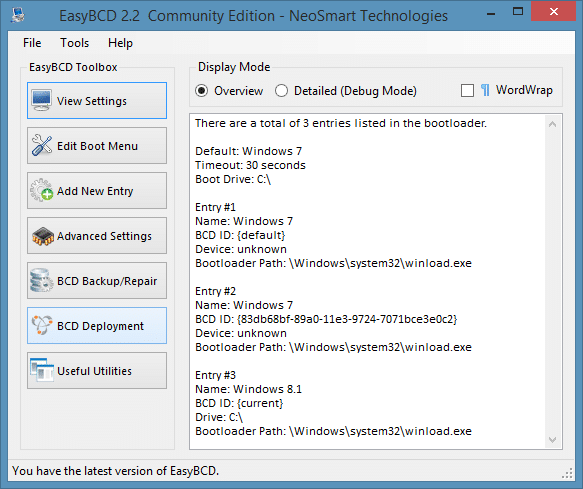
Task: Open BCD Deployment
Action: (97, 326)
